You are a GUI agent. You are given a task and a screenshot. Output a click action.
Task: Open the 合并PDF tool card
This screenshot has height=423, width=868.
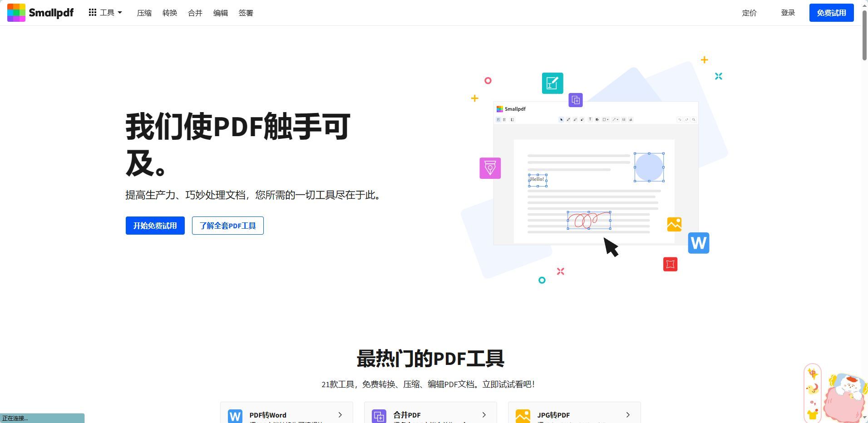point(430,413)
